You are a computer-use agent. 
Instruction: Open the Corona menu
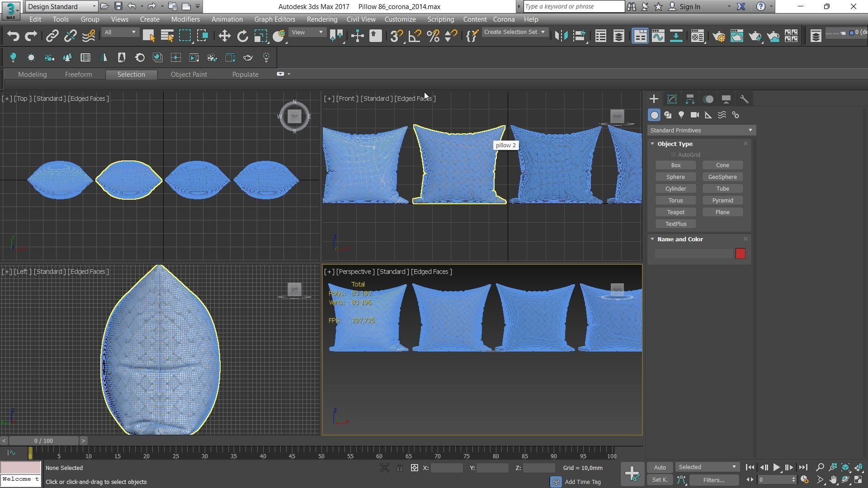504,19
